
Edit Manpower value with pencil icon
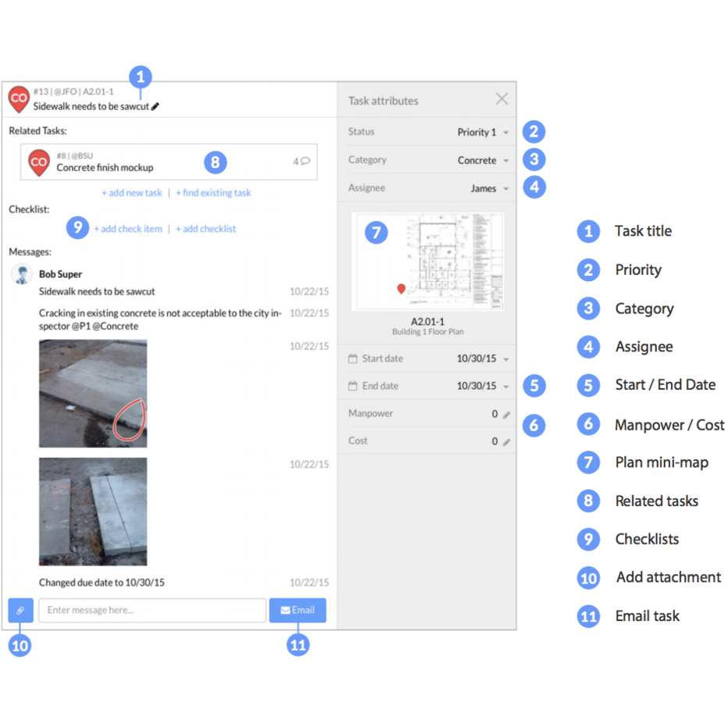click(506, 415)
